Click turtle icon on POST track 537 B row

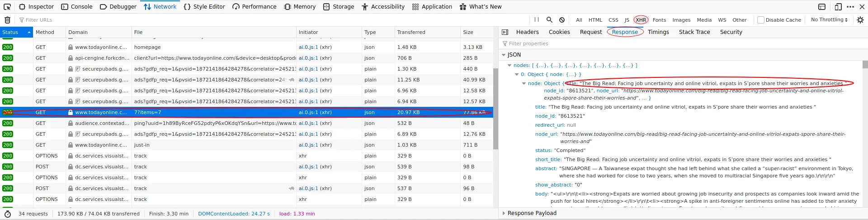292,188
